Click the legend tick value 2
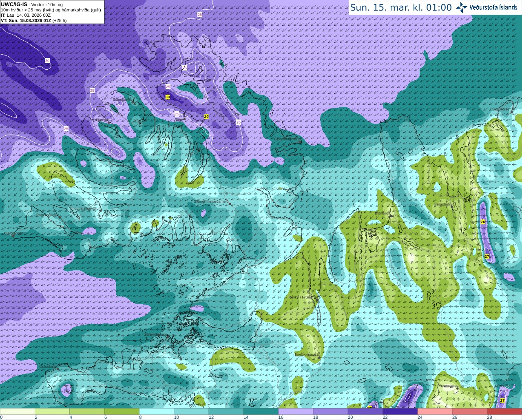 point(36,417)
